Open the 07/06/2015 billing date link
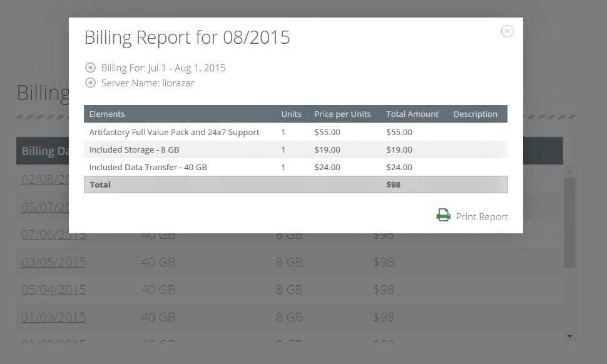Image resolution: width=607 pixels, height=364 pixels. pyautogui.click(x=54, y=236)
